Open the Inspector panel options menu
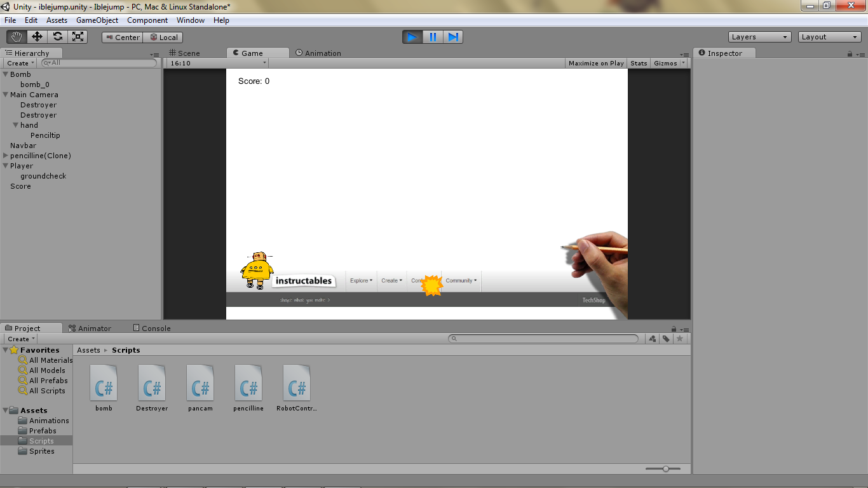 click(860, 55)
